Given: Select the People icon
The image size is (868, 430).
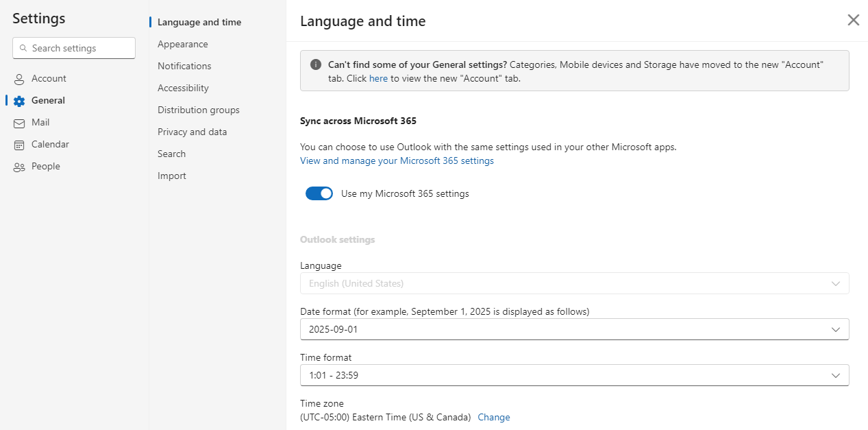Looking at the screenshot, I should pos(18,166).
